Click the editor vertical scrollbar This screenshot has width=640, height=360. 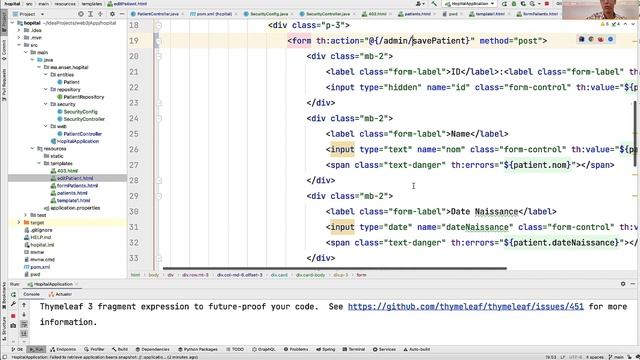pyautogui.click(x=635, y=133)
